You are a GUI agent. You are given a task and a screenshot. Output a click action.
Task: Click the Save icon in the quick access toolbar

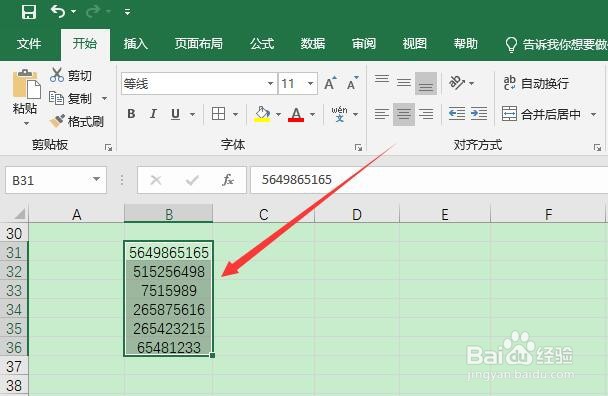click(29, 12)
